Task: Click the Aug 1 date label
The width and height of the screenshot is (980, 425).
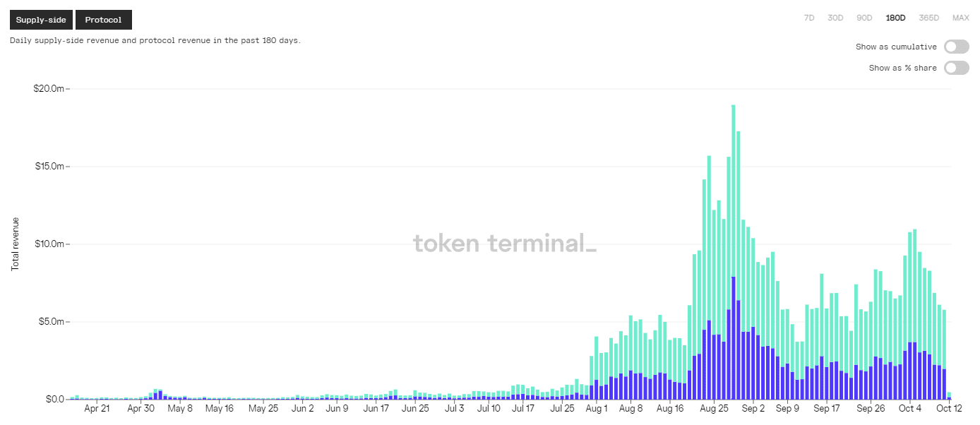Action: (x=597, y=408)
